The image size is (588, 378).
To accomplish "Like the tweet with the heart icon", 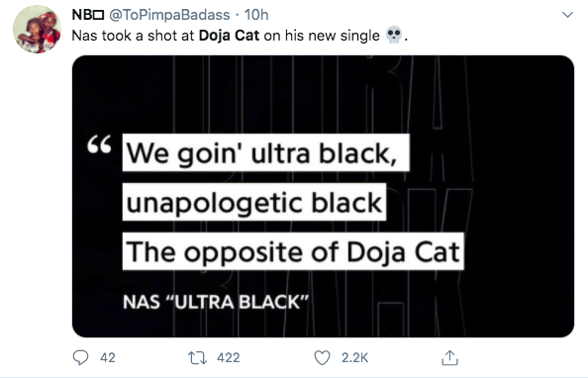I will (322, 358).
